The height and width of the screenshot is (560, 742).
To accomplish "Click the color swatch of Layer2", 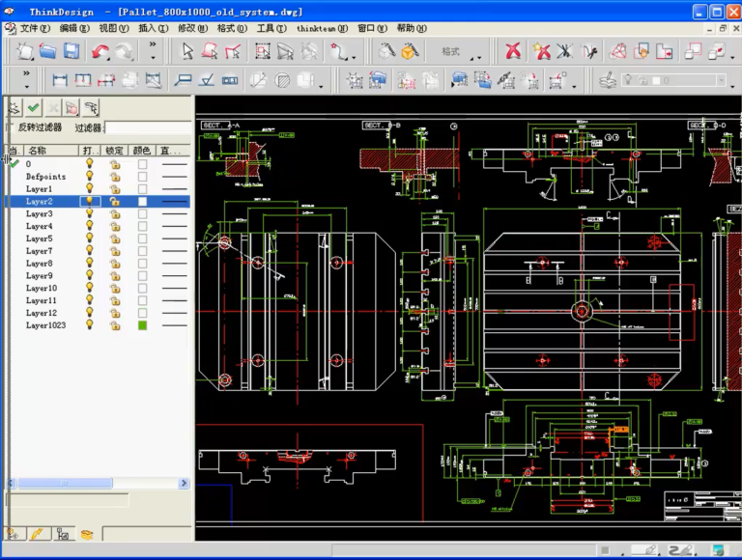I will 142,201.
